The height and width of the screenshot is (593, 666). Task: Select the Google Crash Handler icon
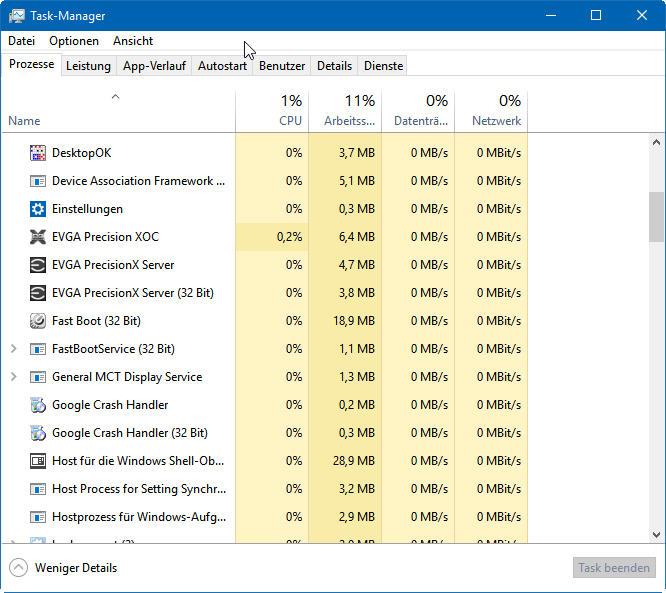(x=38, y=405)
